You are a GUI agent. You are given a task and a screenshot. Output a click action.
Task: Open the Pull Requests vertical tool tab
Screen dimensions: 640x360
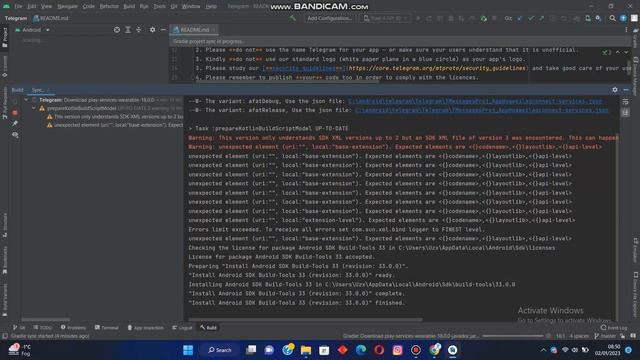(x=5, y=103)
